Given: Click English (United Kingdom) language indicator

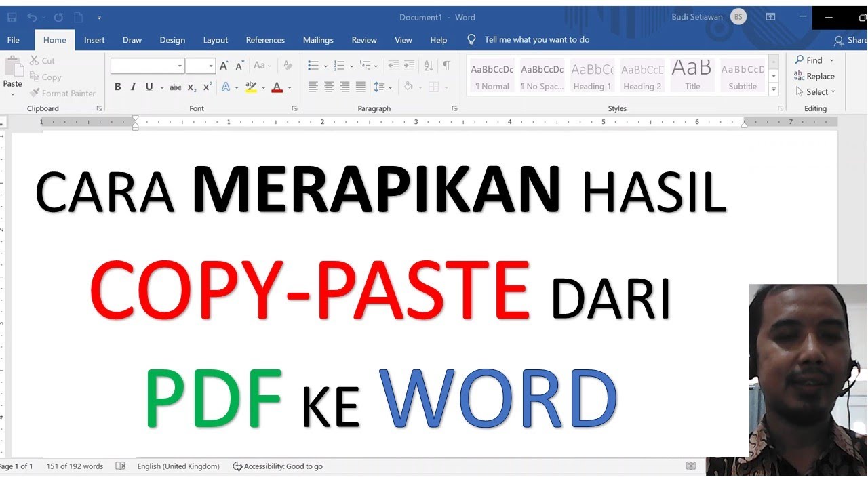Looking at the screenshot, I should coord(178,466).
